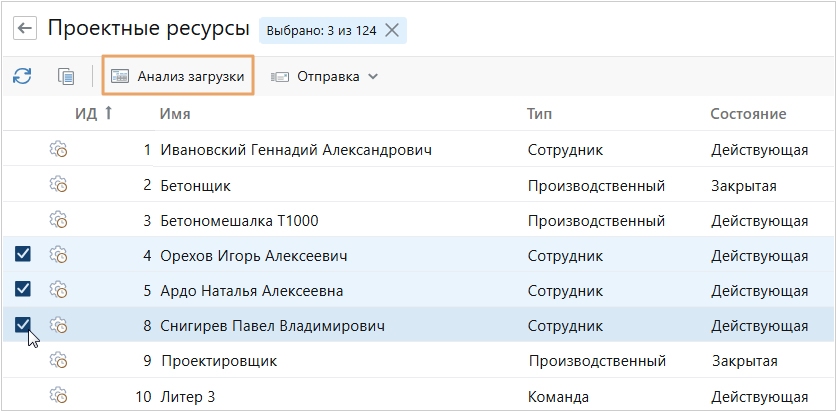Click the resource icon in the Проектировщик row

[x=58, y=360]
